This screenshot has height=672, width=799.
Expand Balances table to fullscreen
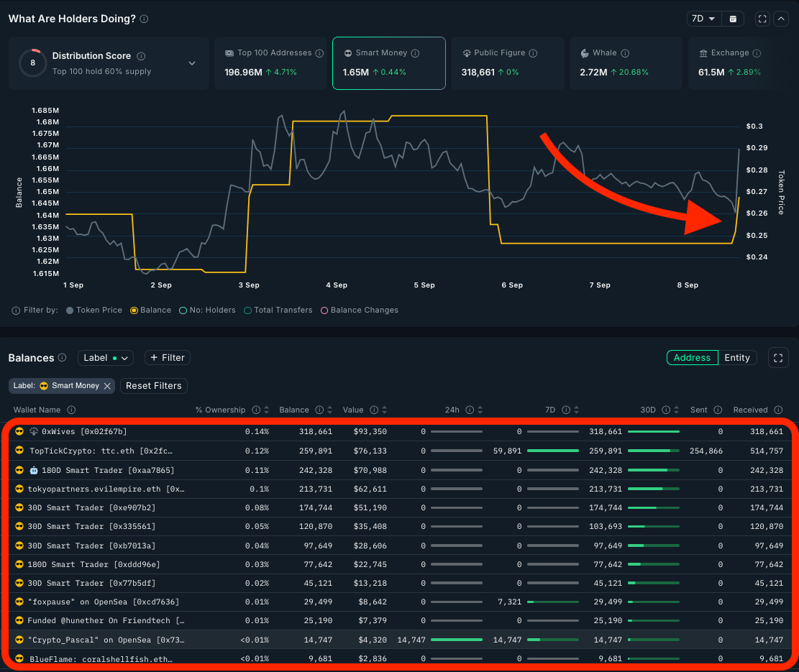pyautogui.click(x=778, y=358)
